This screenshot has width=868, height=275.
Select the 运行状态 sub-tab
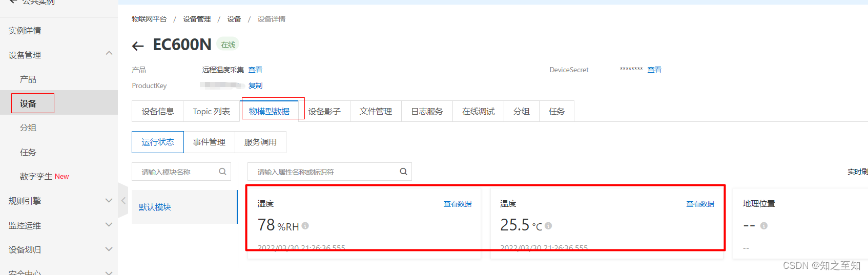click(x=158, y=142)
